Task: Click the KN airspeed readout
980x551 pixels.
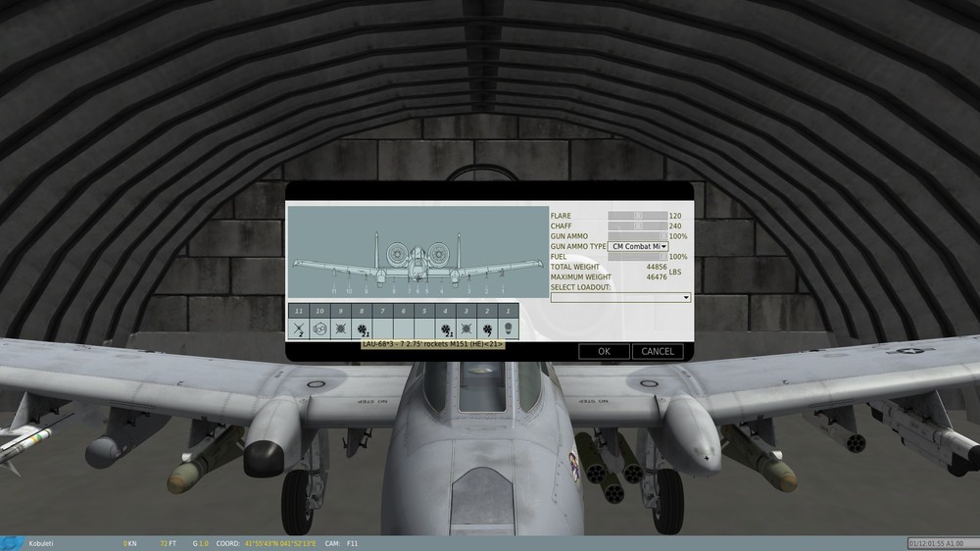Action: (x=130, y=543)
